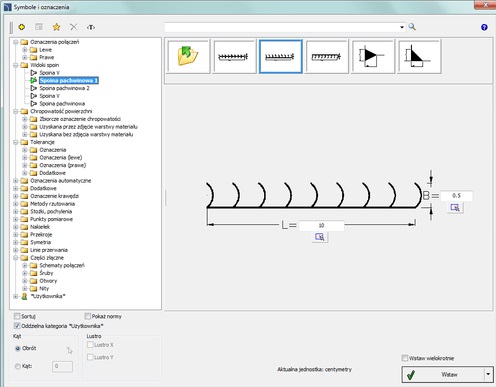The image size is (496, 387).
Task: Expand Zbiorcze oznaczenie chropowatości folder
Action: point(25,119)
